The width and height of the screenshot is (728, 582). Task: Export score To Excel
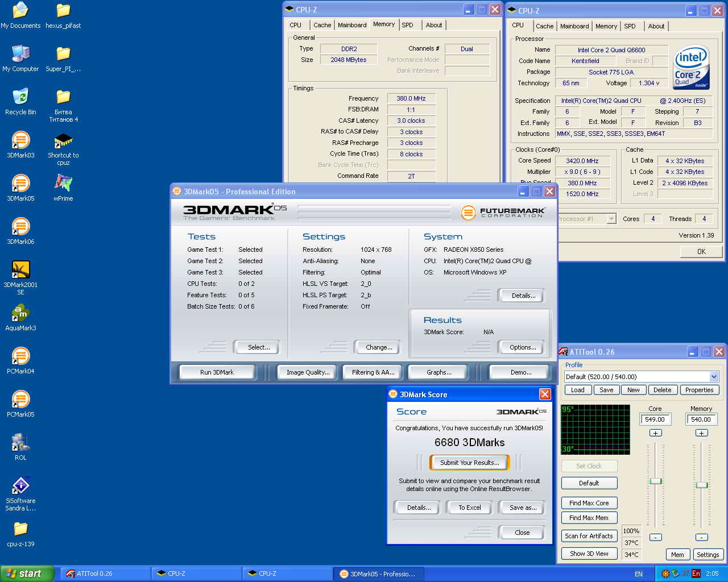pos(470,508)
